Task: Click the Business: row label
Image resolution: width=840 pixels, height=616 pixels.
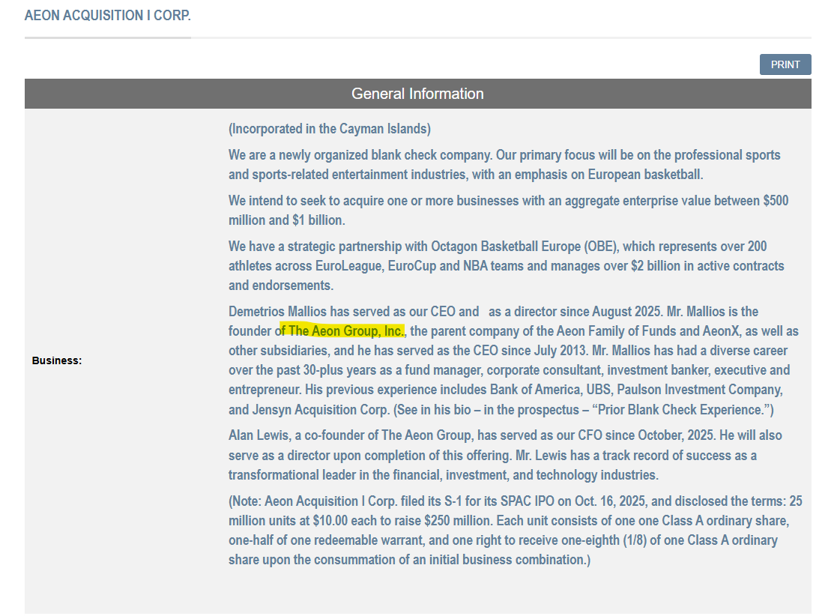Action: click(57, 360)
